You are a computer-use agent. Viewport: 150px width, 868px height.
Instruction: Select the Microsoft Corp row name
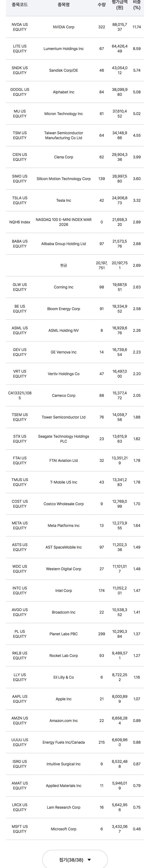[x=64, y=829]
